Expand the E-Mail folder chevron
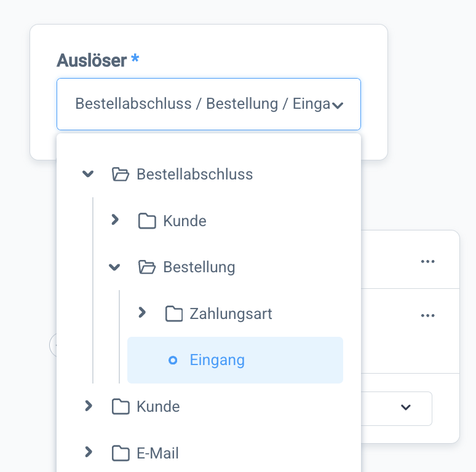The image size is (476, 472). coord(89,452)
